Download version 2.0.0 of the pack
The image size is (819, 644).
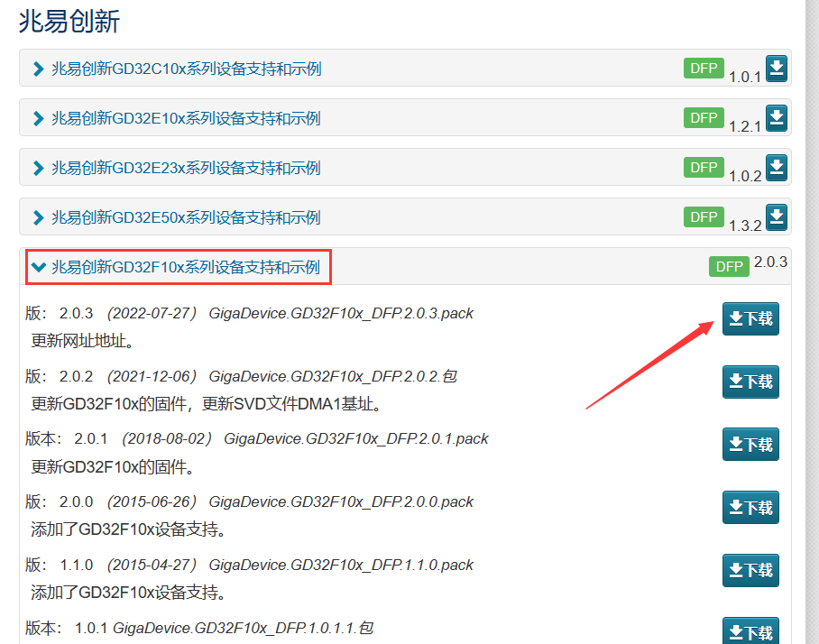click(x=750, y=507)
